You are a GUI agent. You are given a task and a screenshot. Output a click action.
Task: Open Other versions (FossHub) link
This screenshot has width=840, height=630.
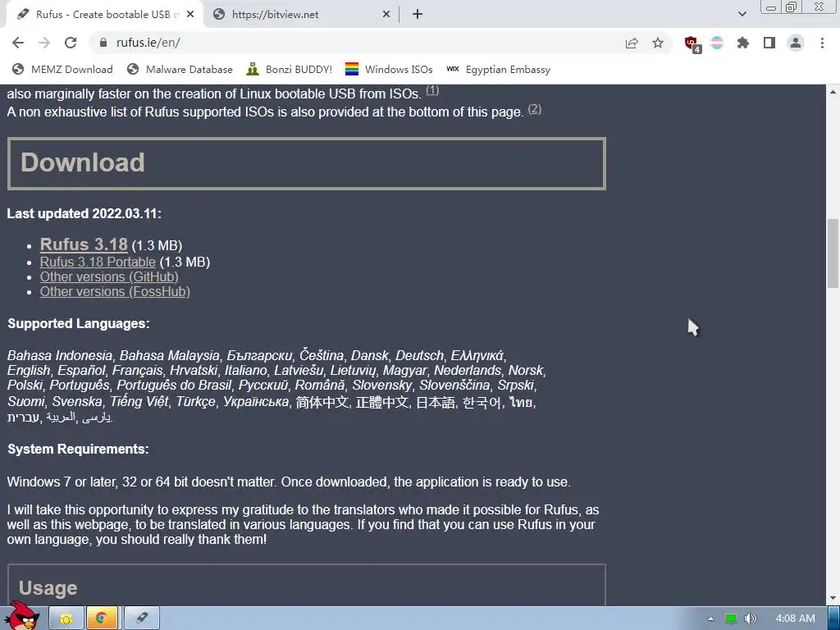tap(115, 292)
